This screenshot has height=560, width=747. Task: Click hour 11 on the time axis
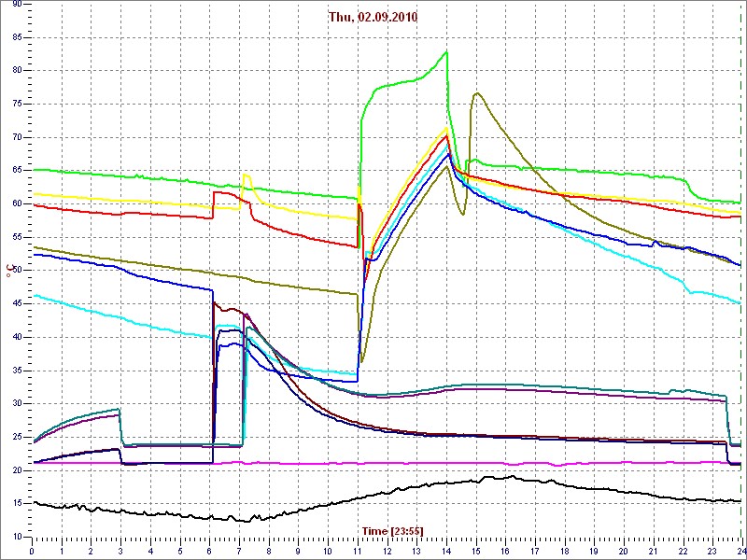tap(358, 551)
